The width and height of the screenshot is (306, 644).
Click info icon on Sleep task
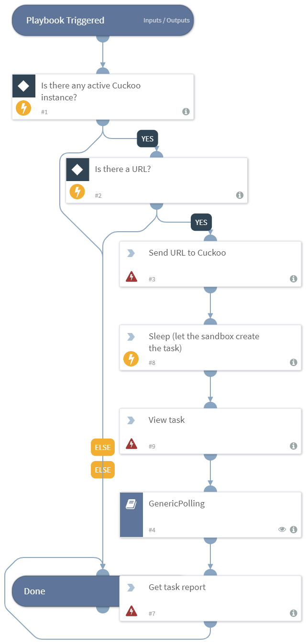(294, 363)
